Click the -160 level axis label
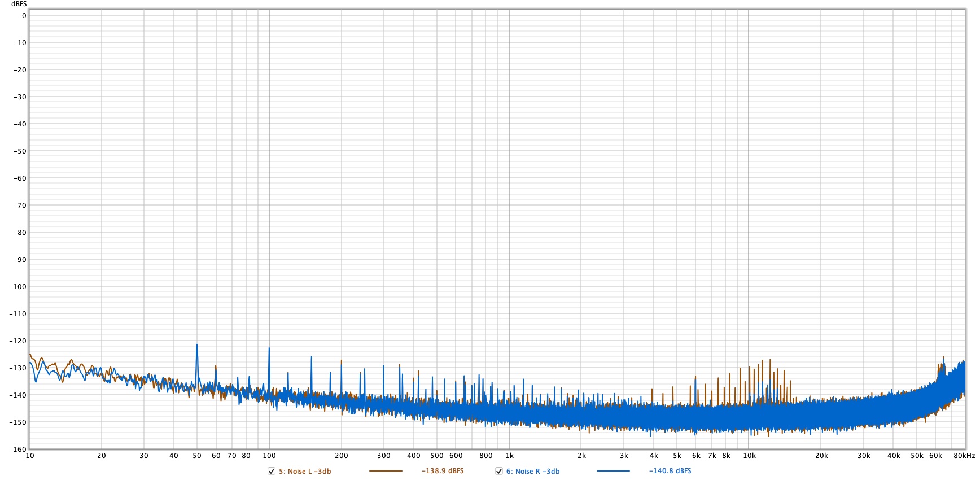The image size is (980, 480). click(18, 449)
